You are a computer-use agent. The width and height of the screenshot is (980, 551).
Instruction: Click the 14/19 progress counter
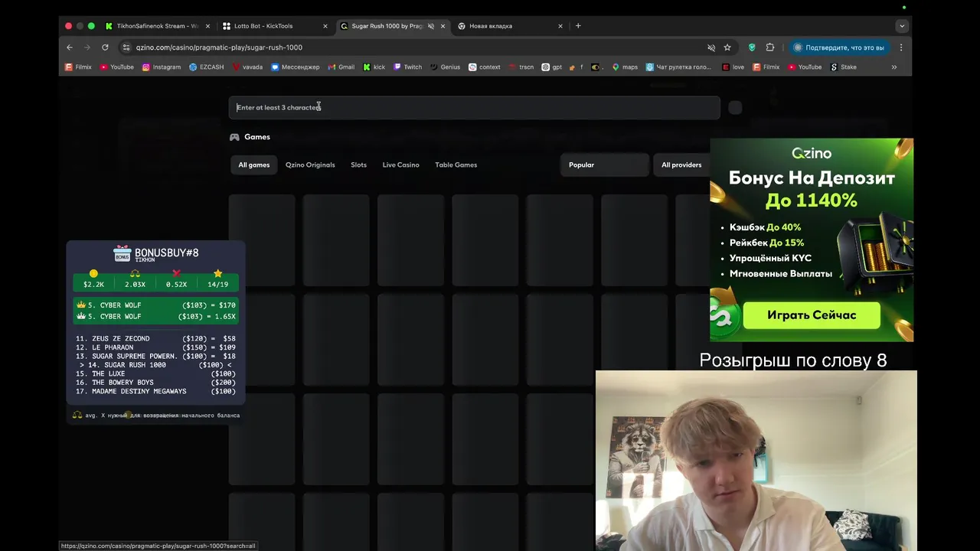point(217,285)
